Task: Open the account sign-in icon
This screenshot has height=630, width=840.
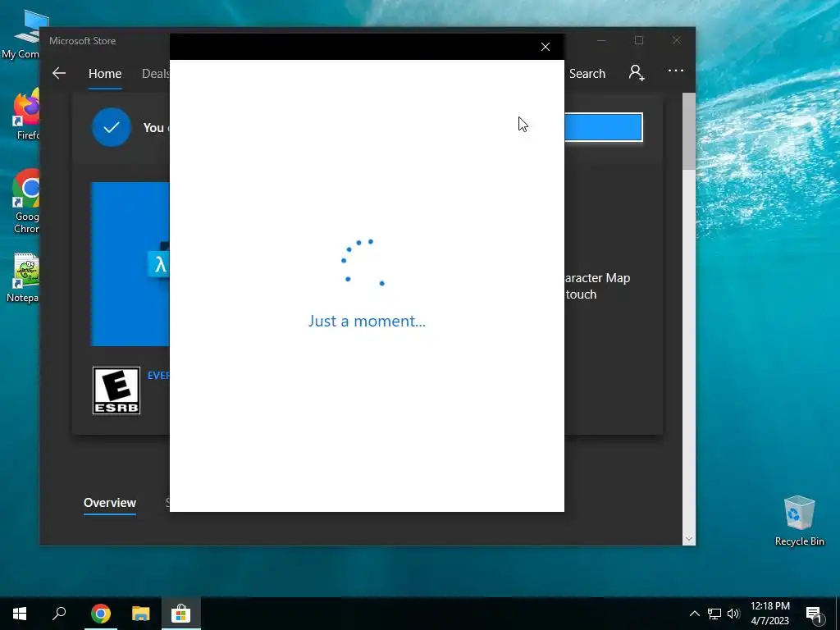Action: (636, 72)
